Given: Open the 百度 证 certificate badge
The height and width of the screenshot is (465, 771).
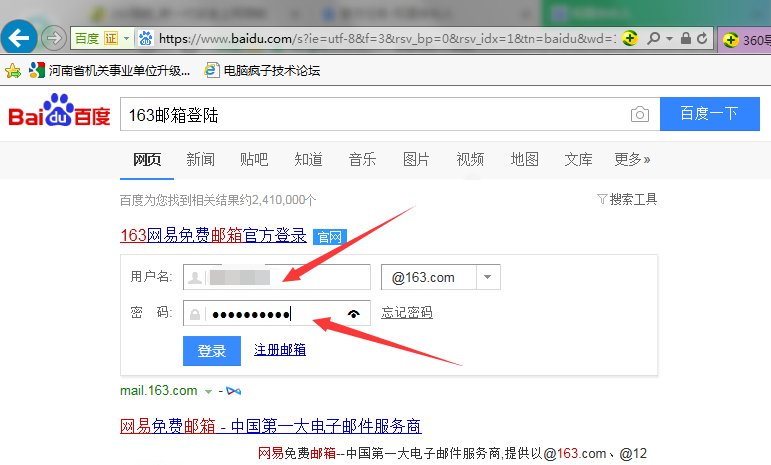Looking at the screenshot, I should click(x=97, y=38).
